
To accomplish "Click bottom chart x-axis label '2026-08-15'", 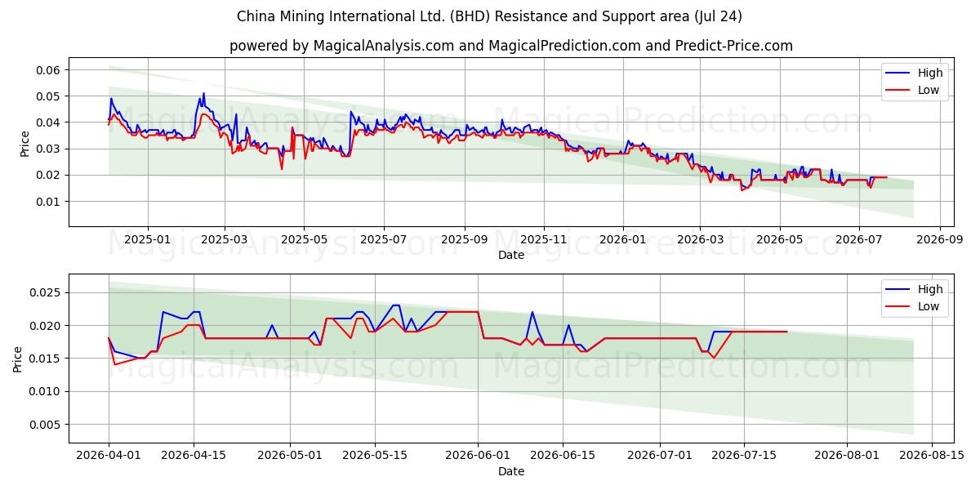I will click(933, 457).
